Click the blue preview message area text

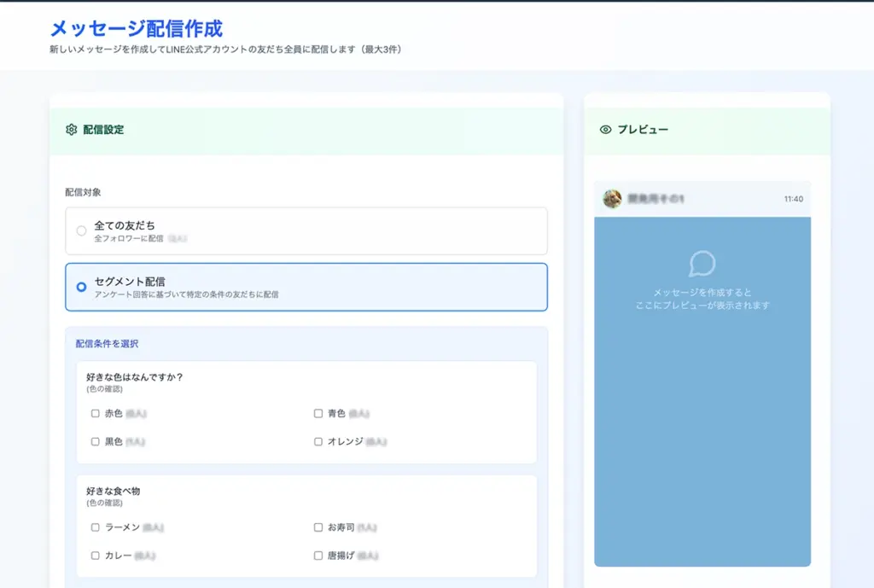click(x=702, y=299)
